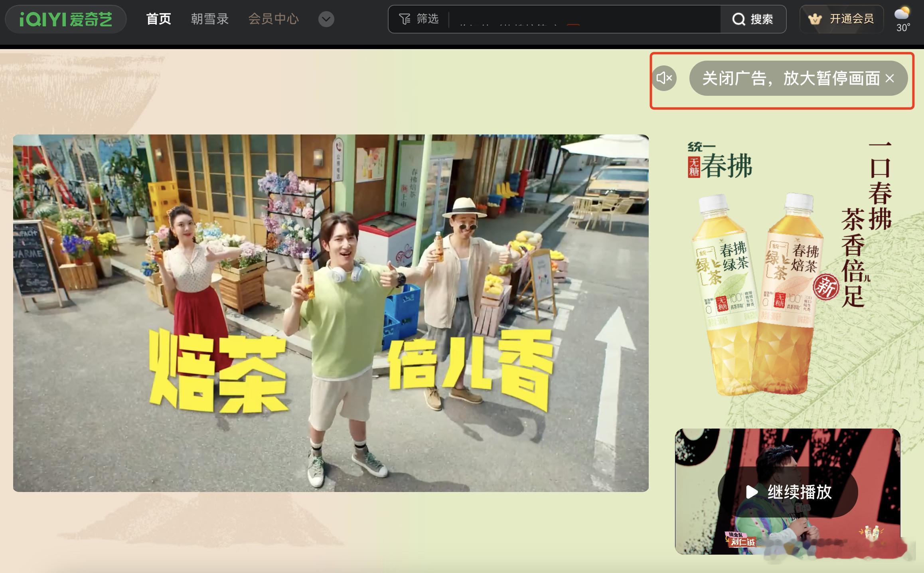Open the 朝雪录 tab
This screenshot has width=924, height=573.
pyautogui.click(x=209, y=19)
